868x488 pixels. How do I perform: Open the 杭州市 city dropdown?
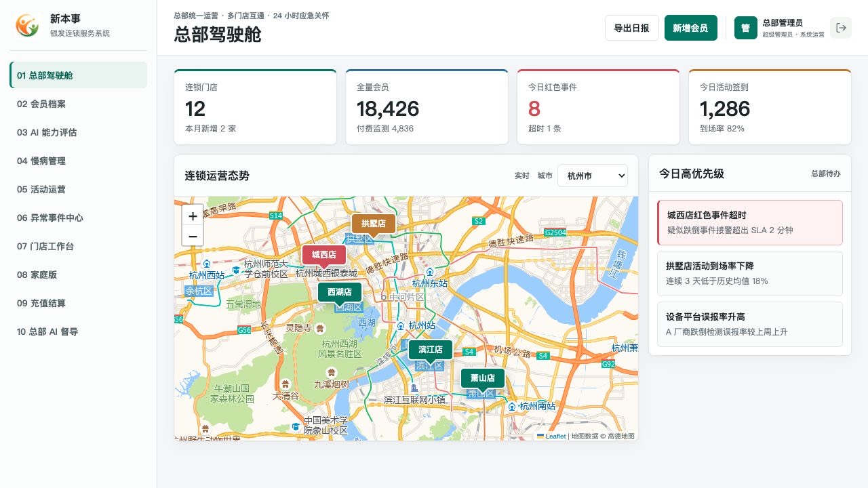coord(593,176)
